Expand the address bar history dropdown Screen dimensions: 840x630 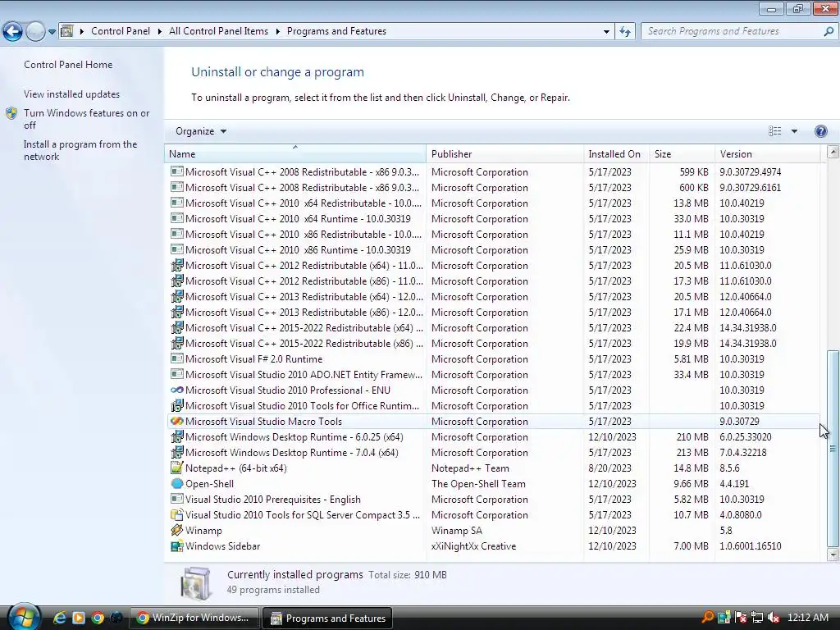click(x=606, y=32)
